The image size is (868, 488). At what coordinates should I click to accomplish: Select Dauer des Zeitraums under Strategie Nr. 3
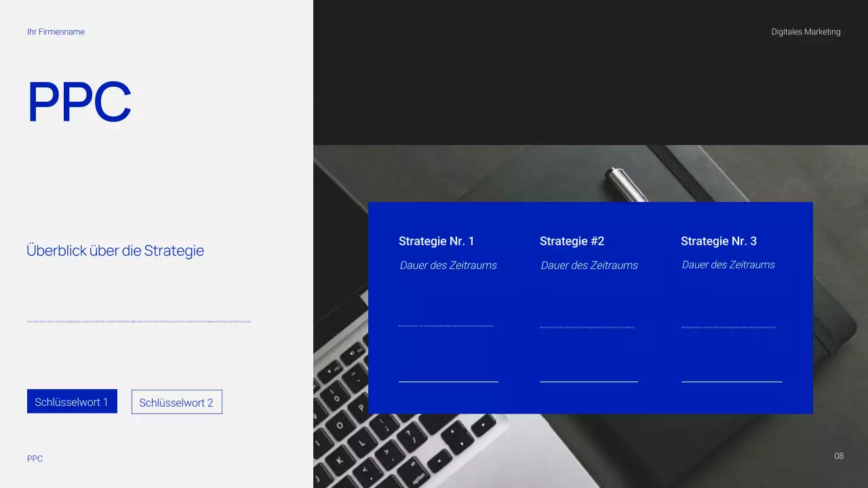pyautogui.click(x=728, y=265)
